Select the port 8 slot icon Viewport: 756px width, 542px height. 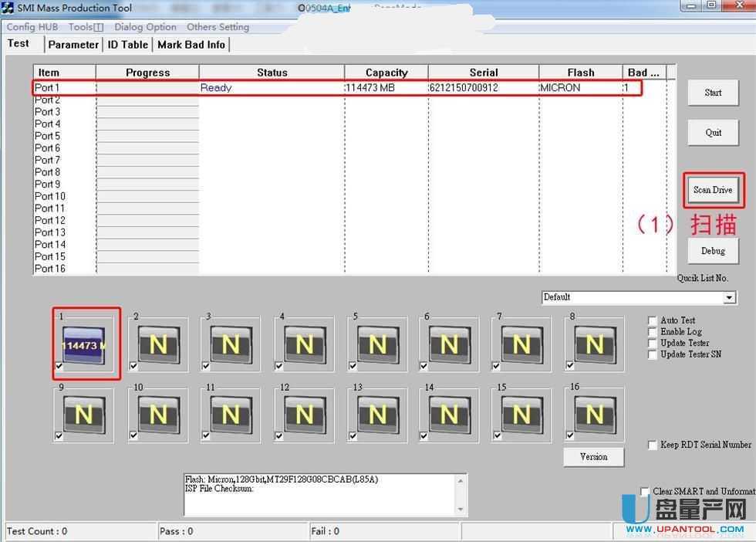594,345
